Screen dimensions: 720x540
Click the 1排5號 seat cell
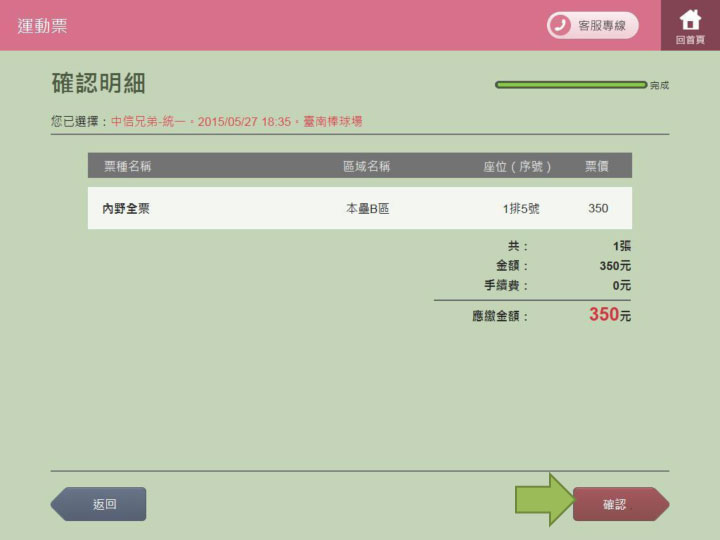pyautogui.click(x=521, y=208)
